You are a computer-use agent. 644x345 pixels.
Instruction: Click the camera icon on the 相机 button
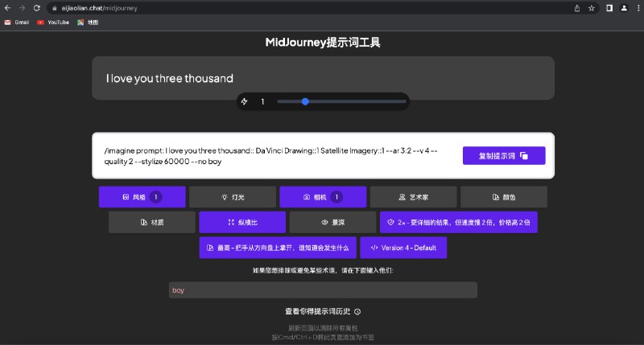(307, 197)
